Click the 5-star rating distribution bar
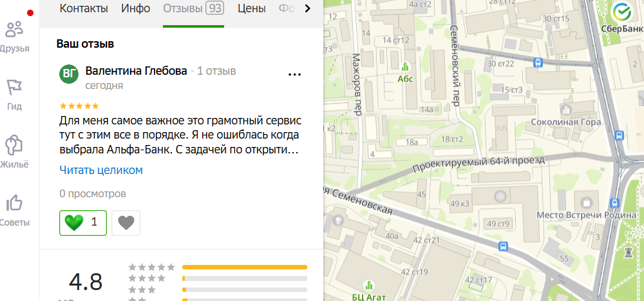 pos(244,267)
